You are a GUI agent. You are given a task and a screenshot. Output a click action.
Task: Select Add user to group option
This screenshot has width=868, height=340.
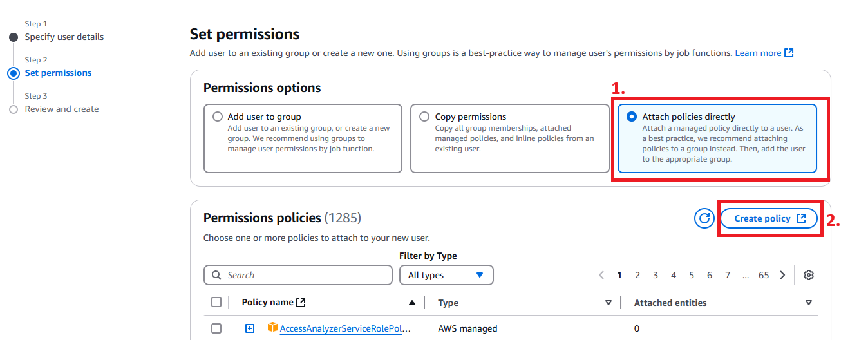click(x=218, y=117)
